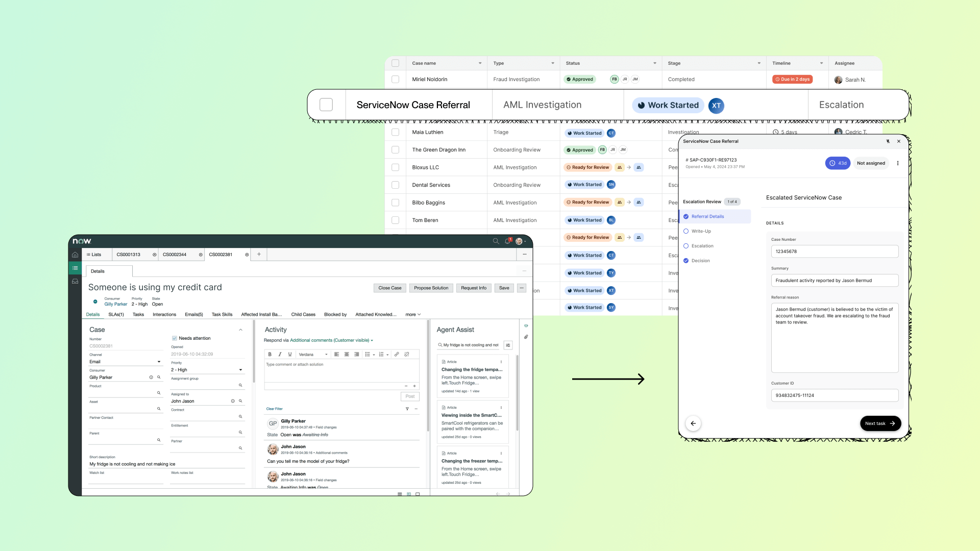Filter the activity stream
The height and width of the screenshot is (551, 980).
pos(407,409)
